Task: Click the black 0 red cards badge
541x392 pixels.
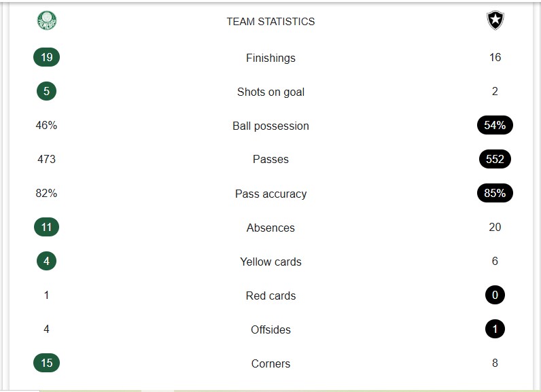Action: [495, 296]
